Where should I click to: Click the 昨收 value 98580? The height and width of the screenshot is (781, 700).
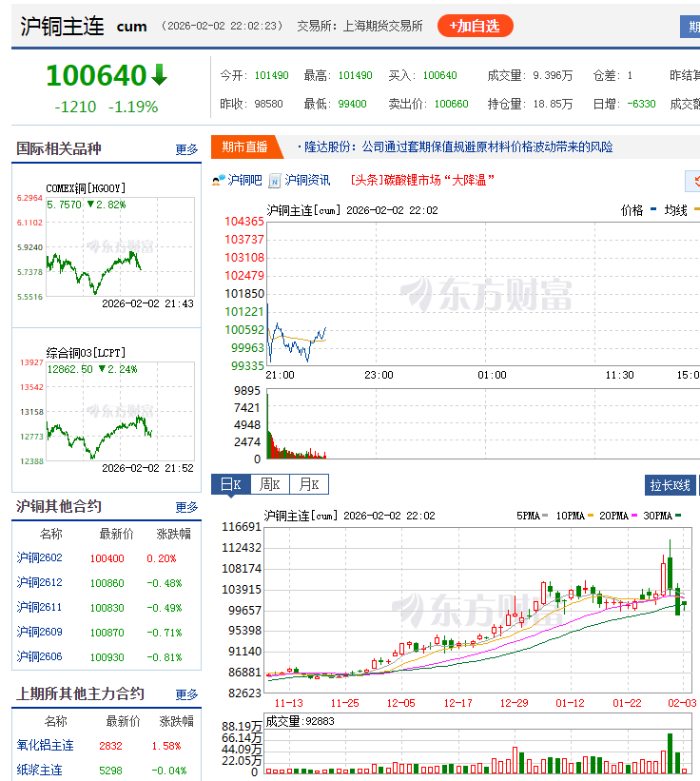click(268, 104)
